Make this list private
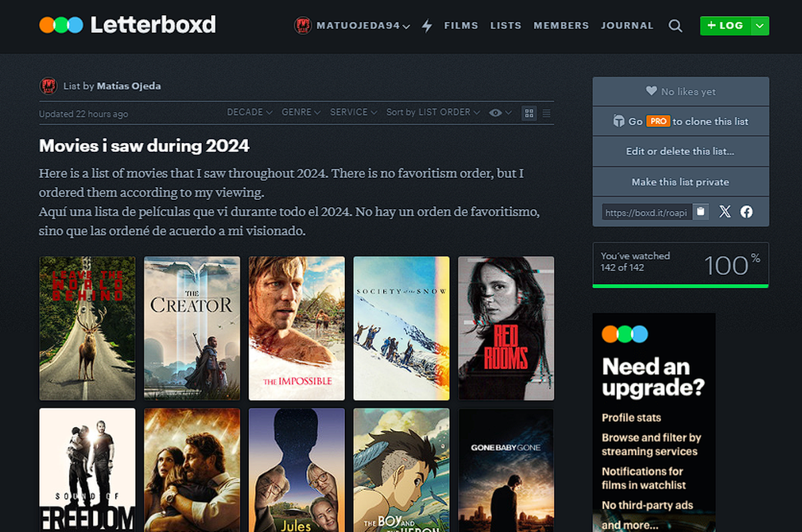The width and height of the screenshot is (802, 532). click(x=680, y=182)
